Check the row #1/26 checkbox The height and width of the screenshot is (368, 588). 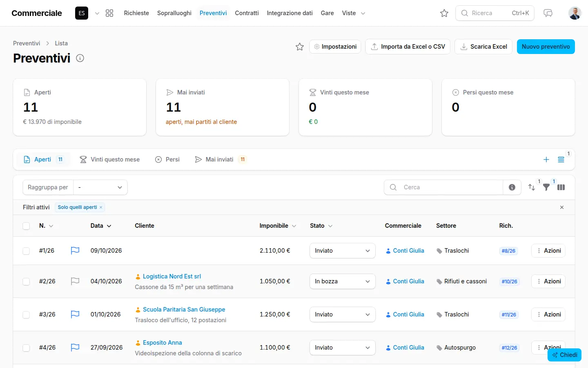[26, 251]
